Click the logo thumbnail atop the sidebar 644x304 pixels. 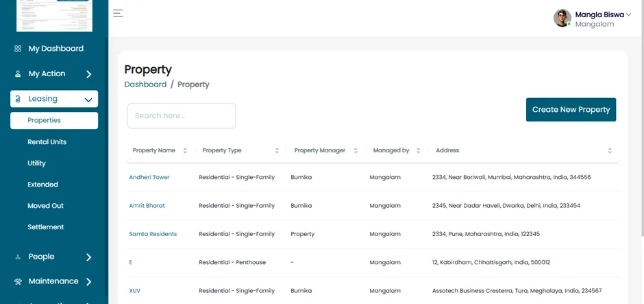[54, 15]
